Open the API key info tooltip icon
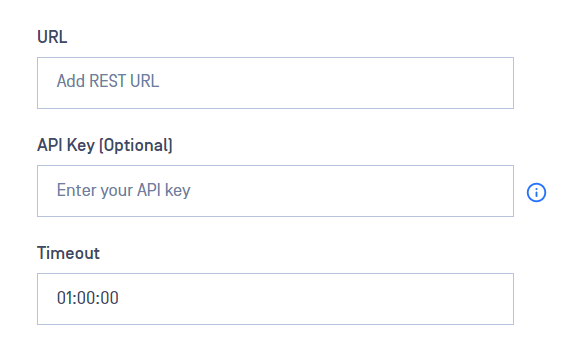Screen dimensions: 566x360 [x=536, y=192]
